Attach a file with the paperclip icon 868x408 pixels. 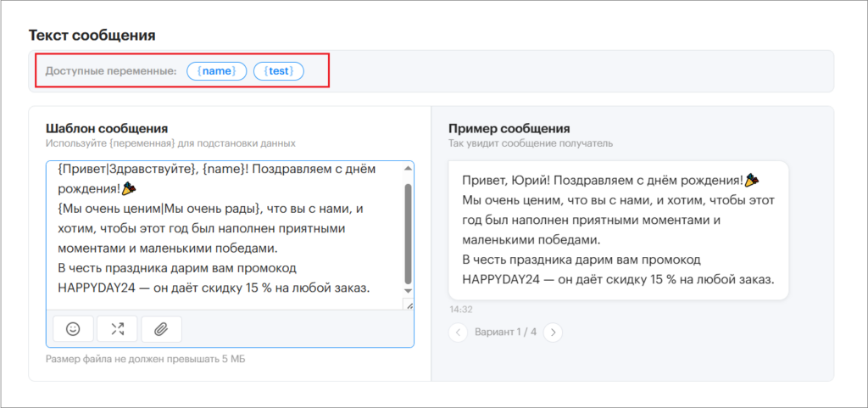click(161, 329)
